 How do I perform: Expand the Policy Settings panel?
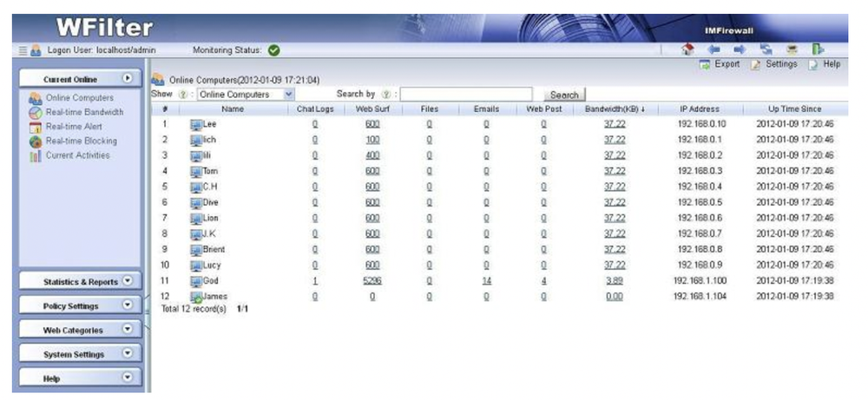pyautogui.click(x=128, y=305)
